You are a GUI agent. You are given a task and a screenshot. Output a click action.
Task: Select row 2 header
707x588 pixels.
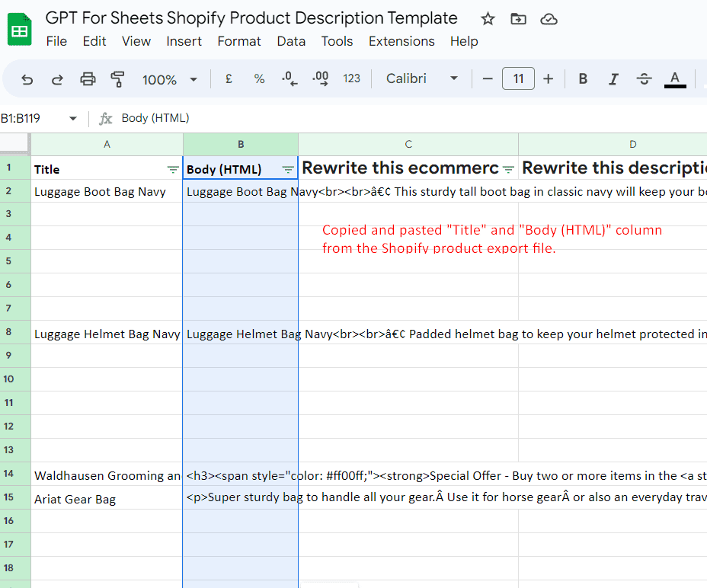[x=15, y=191]
